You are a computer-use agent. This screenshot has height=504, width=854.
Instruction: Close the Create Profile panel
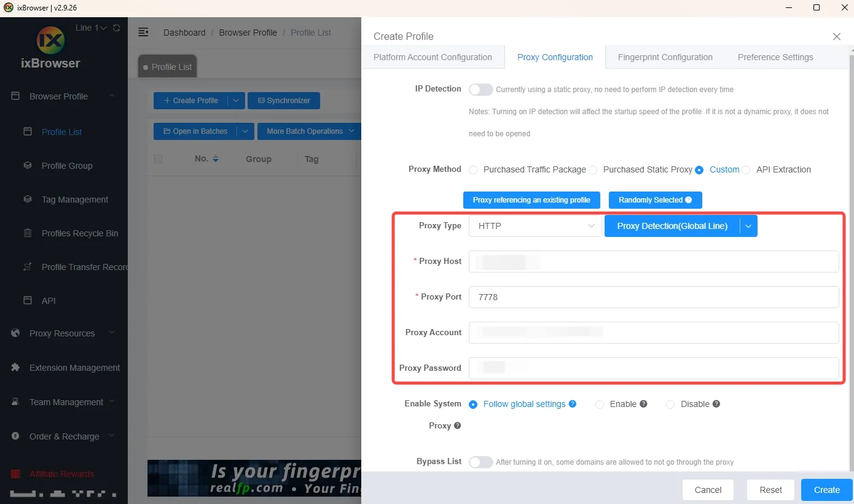click(836, 37)
